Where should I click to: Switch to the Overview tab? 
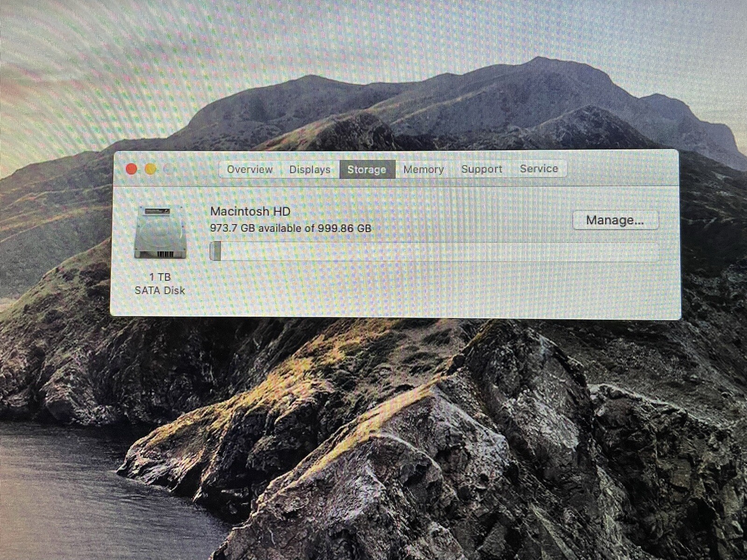tap(250, 169)
